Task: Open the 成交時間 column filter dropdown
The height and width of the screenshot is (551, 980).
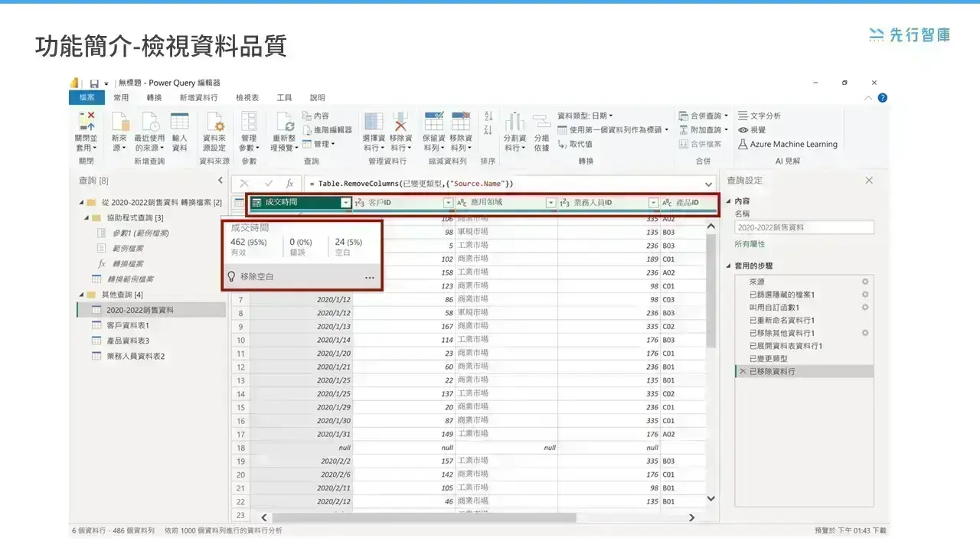Action: [x=345, y=203]
